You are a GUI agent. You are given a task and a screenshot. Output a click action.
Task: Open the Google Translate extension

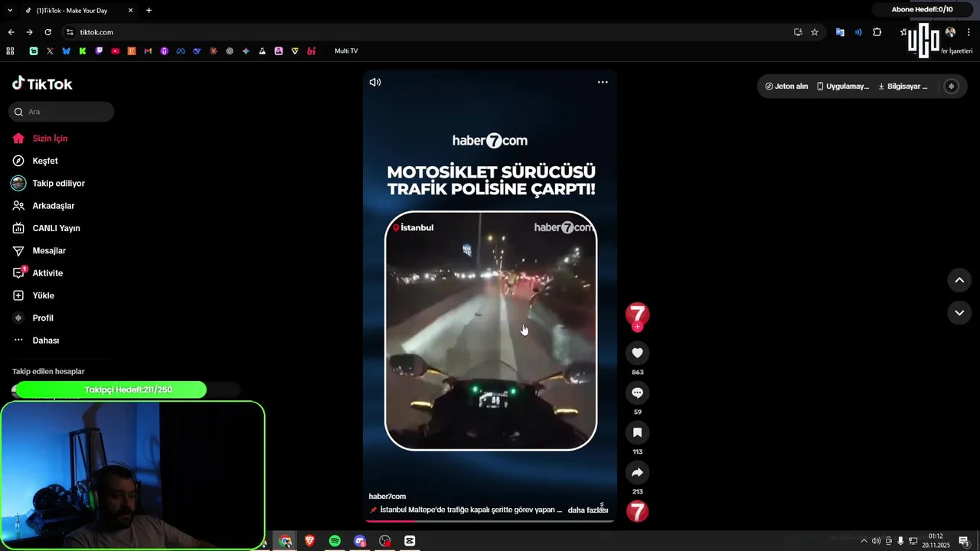(x=840, y=32)
